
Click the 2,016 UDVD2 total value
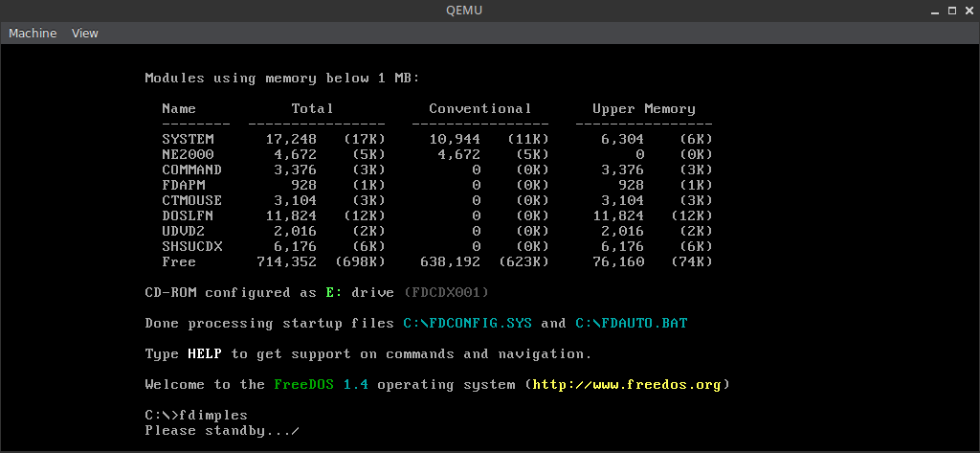(295, 231)
